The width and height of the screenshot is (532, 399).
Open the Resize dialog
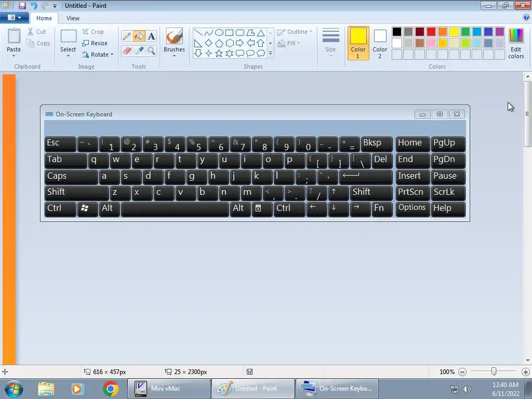point(95,43)
